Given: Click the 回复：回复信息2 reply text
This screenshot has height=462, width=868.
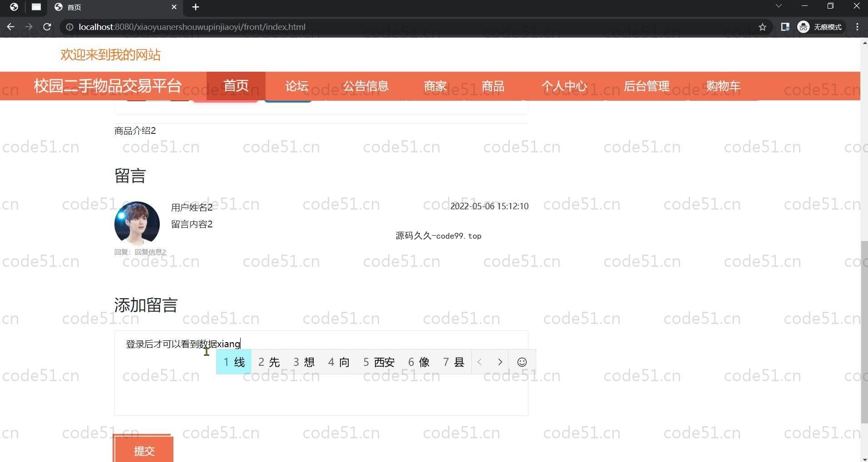Looking at the screenshot, I should [x=140, y=252].
